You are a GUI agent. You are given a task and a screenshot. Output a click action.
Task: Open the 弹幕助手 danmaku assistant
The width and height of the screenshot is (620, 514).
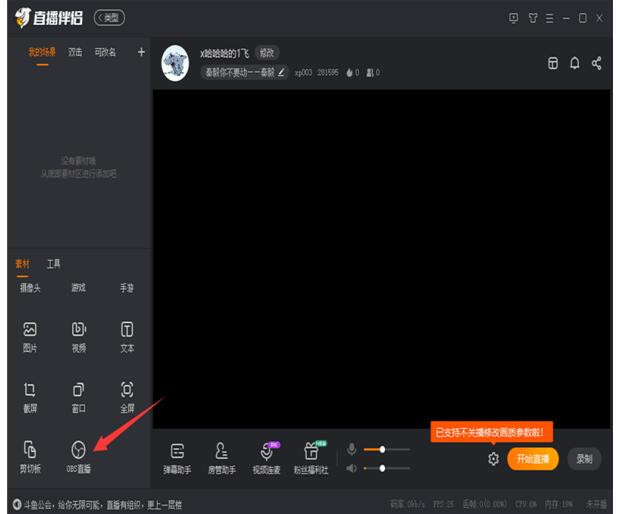(177, 459)
